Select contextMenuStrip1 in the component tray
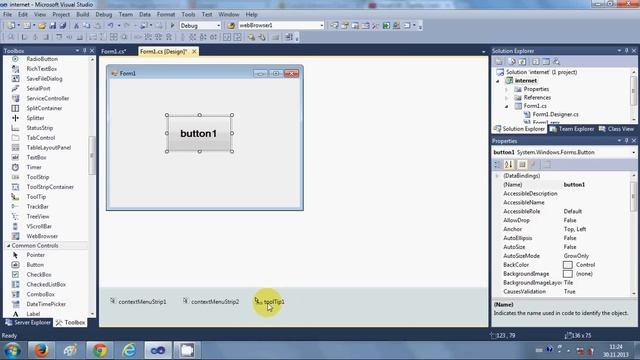640x360 pixels. click(x=138, y=302)
